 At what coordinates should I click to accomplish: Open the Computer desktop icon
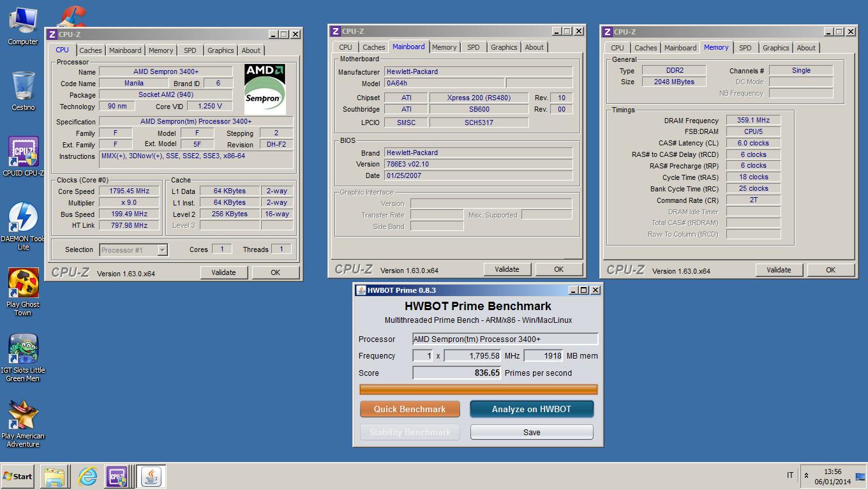tap(23, 26)
